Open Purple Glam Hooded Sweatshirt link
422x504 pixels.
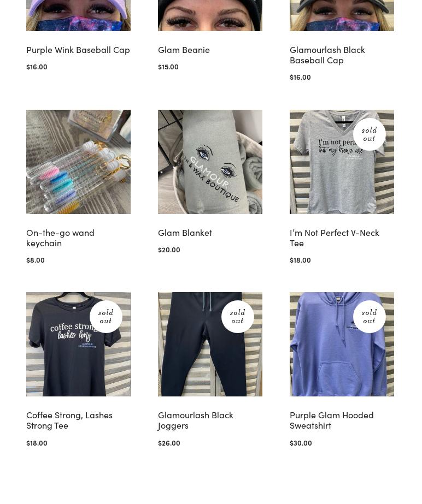pyautogui.click(x=332, y=420)
